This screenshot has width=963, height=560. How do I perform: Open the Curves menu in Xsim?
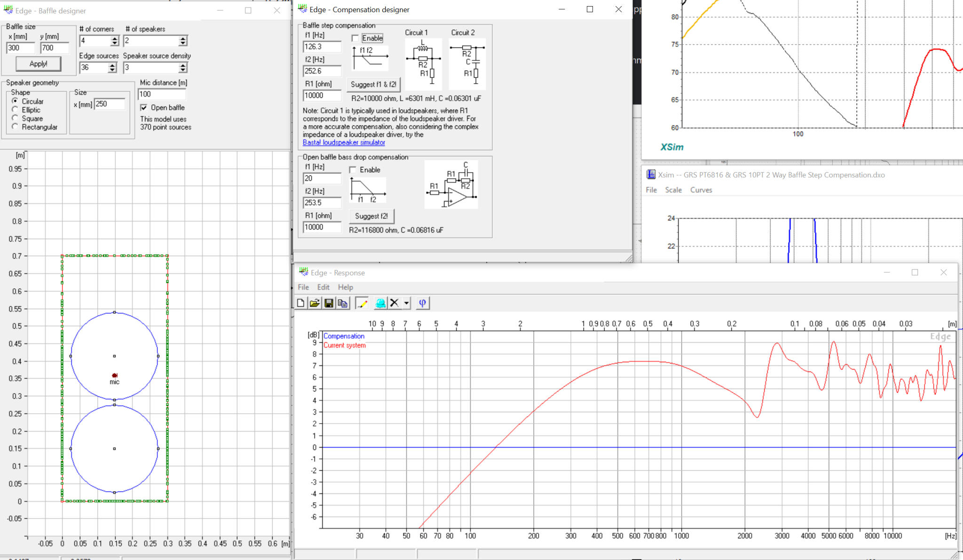point(701,190)
